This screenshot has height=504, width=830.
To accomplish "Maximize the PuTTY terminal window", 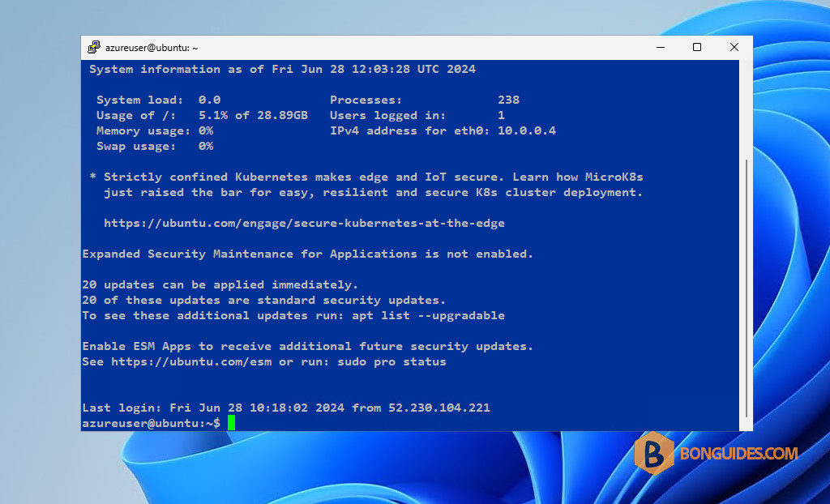I will click(x=697, y=47).
